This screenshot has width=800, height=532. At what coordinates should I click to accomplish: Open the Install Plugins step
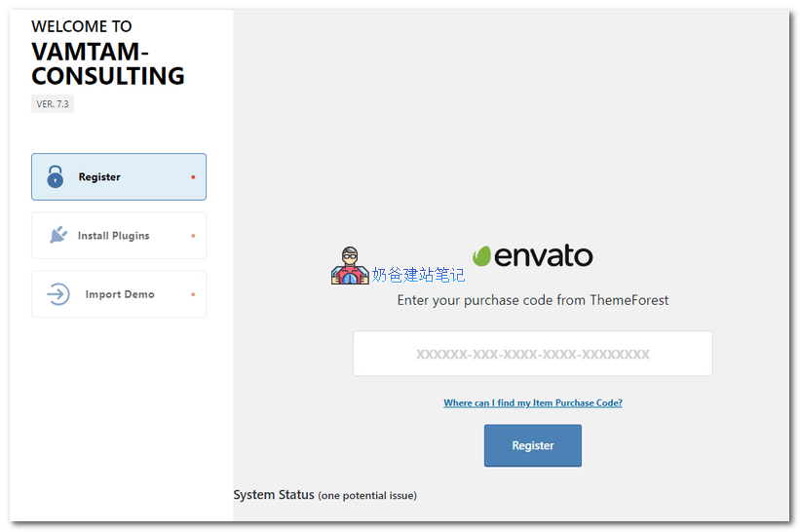click(x=113, y=236)
